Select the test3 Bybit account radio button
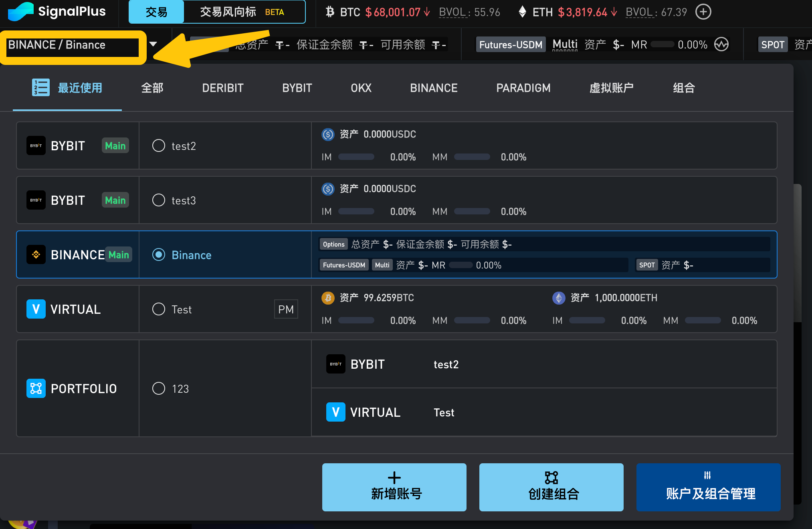 159,200
